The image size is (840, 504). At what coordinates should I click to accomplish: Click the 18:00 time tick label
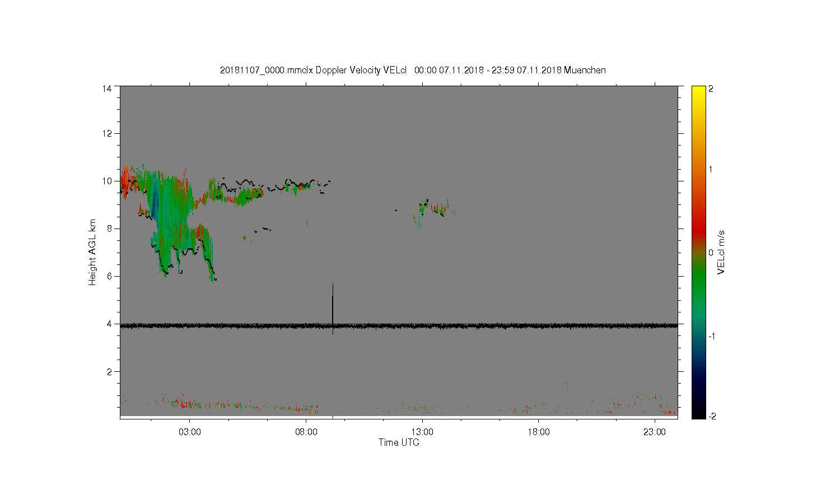click(539, 432)
